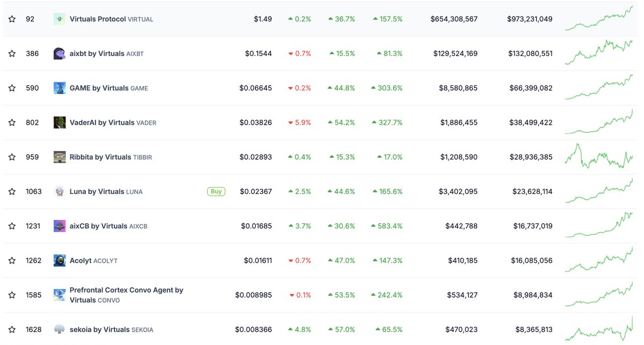Viewport: 644px width, 345px height.
Task: Click the VaderAI coin icon
Action: [60, 123]
